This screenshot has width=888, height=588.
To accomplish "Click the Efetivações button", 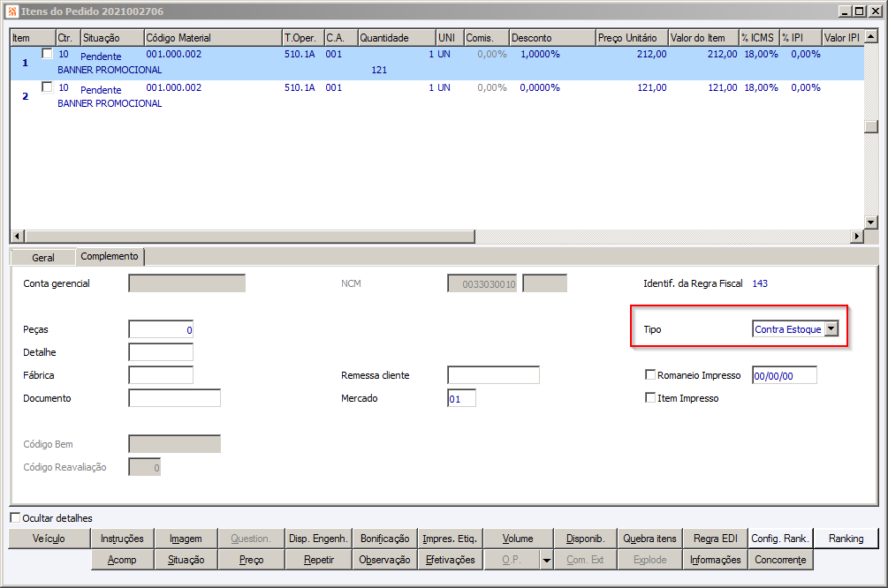I will click(x=451, y=560).
